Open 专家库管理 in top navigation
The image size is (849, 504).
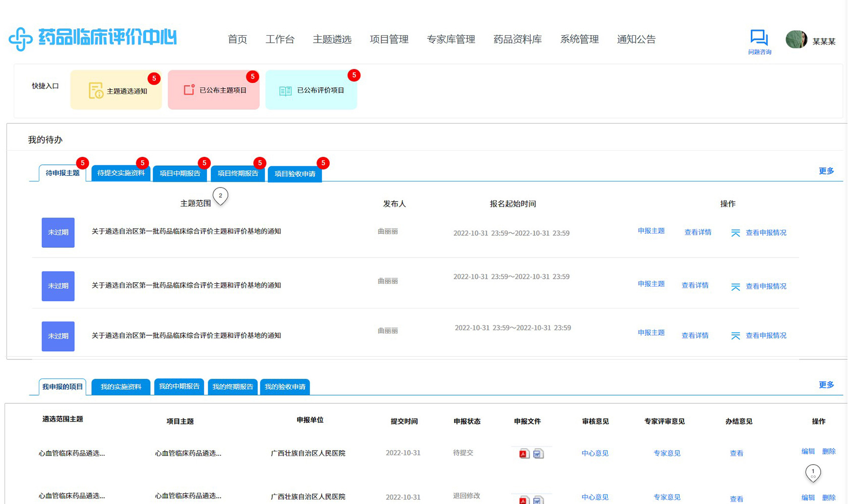point(451,39)
